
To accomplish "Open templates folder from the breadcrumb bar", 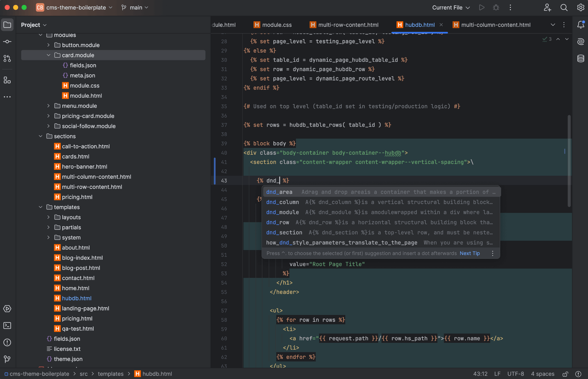I will click(x=110, y=374).
